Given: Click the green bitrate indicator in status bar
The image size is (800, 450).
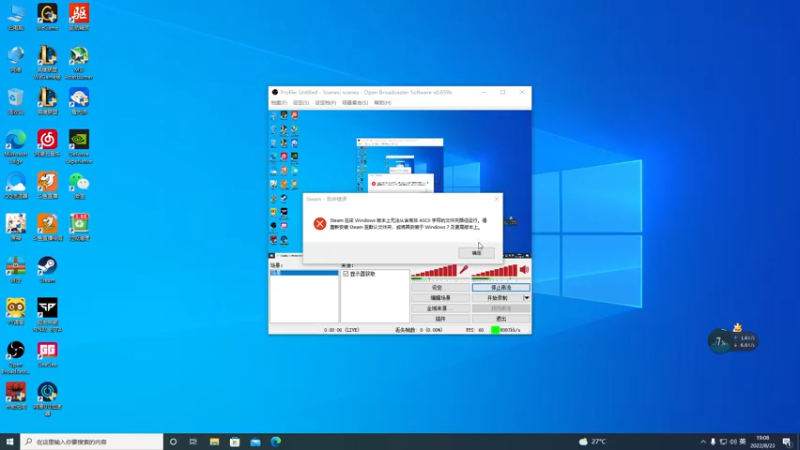Looking at the screenshot, I should pyautogui.click(x=495, y=330).
